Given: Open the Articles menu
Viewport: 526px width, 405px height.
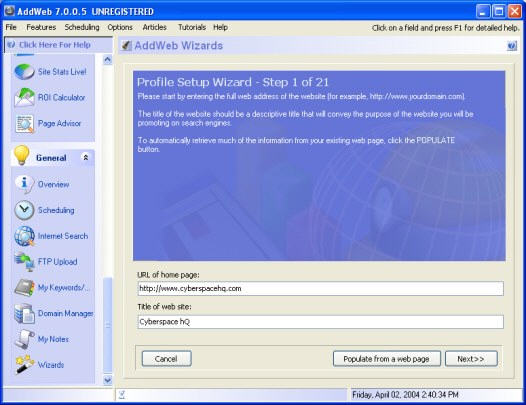Looking at the screenshot, I should pos(155,27).
